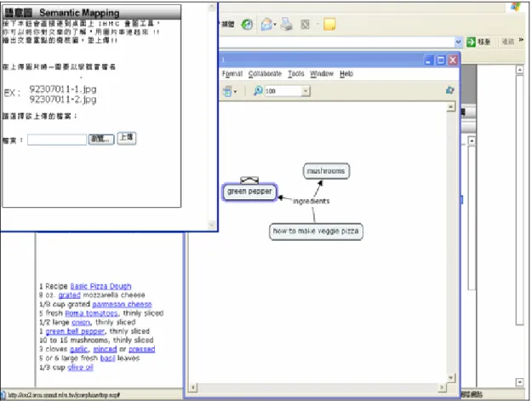Open the parmesan cheese link
This screenshot has width=532, height=401.
(x=122, y=304)
